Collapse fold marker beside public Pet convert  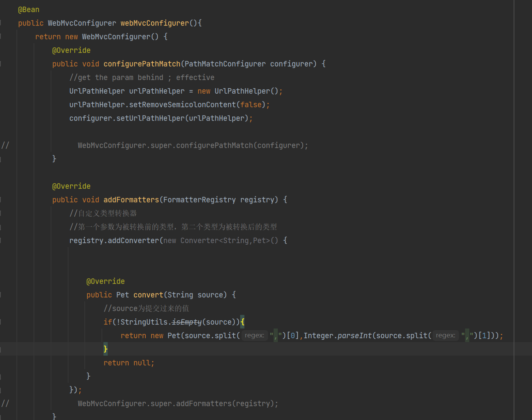coord(1,295)
